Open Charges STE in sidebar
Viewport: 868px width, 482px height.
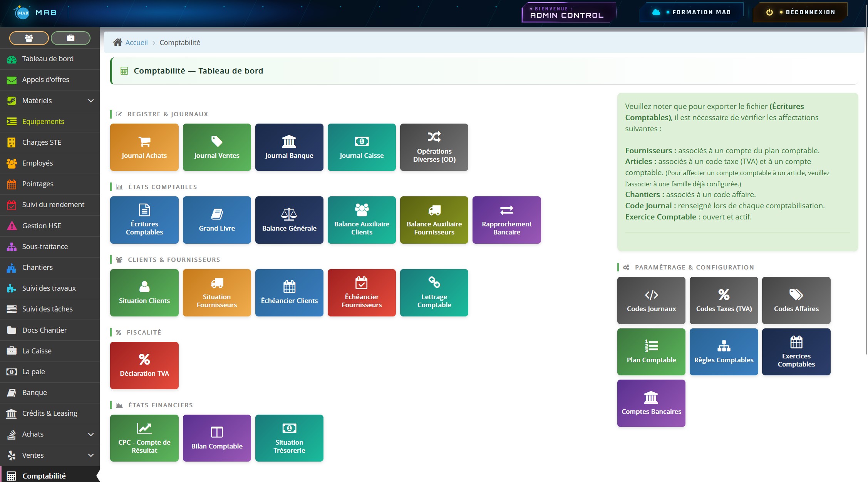pos(50,142)
